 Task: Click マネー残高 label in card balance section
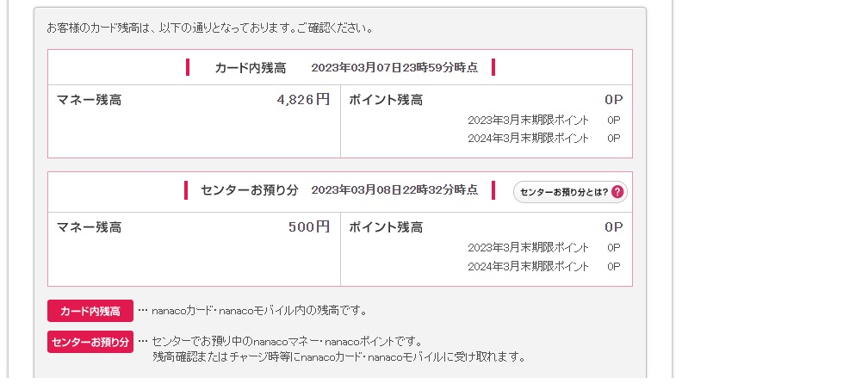point(90,100)
